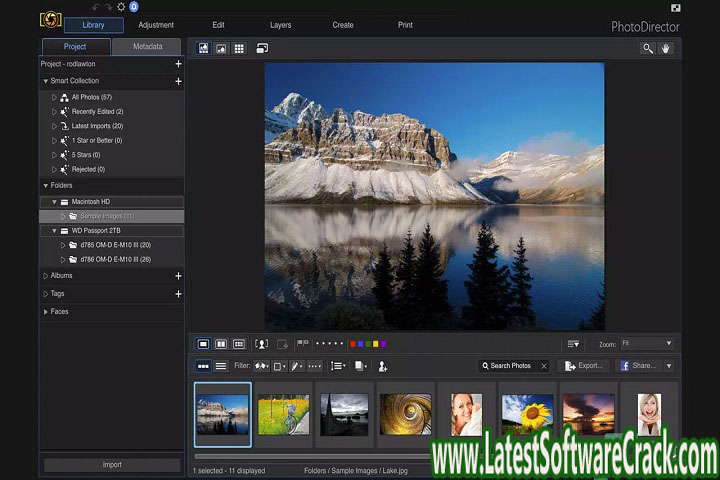The width and height of the screenshot is (720, 480).
Task: Open the Library tab
Action: click(x=94, y=25)
